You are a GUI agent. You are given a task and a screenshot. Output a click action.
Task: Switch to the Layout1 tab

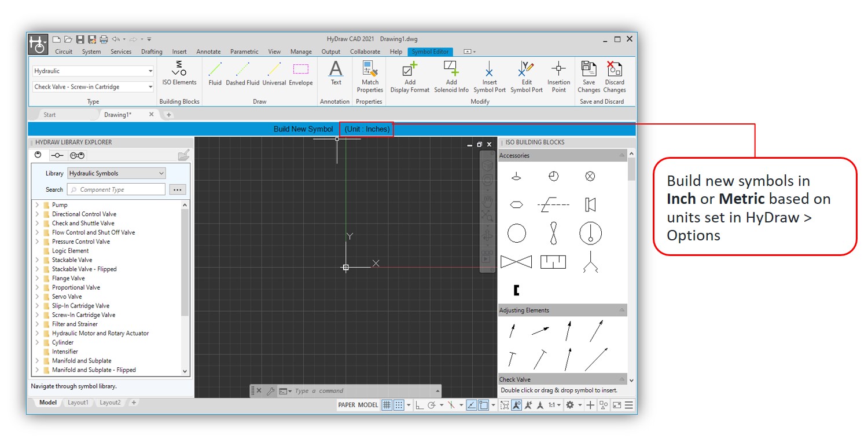coord(78,403)
